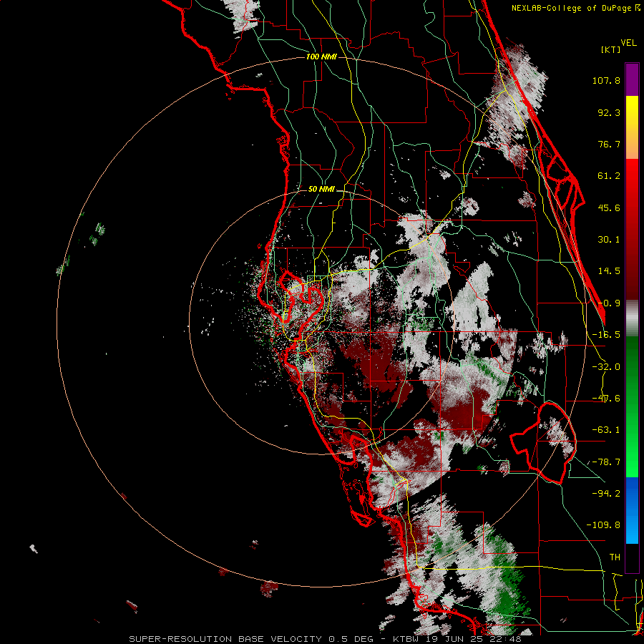Click the Super-Resolution Base Velocity caption
Screen dimensions: 644x644
325,639
